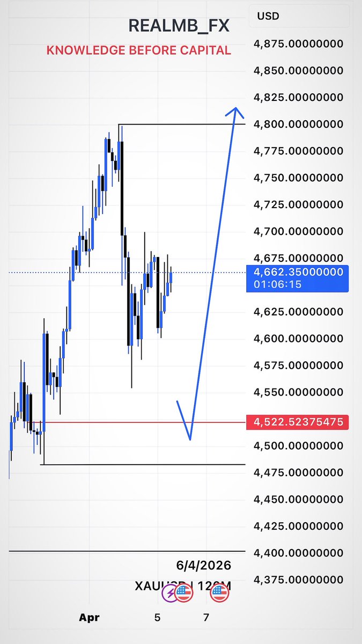Image resolution: width=362 pixels, height=644 pixels.
Task: Click the 5 date label on the time axis
Action: coord(157,618)
